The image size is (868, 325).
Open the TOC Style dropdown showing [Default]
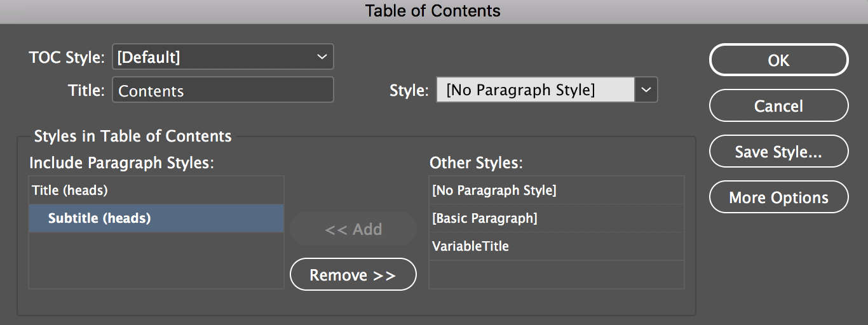[222, 57]
